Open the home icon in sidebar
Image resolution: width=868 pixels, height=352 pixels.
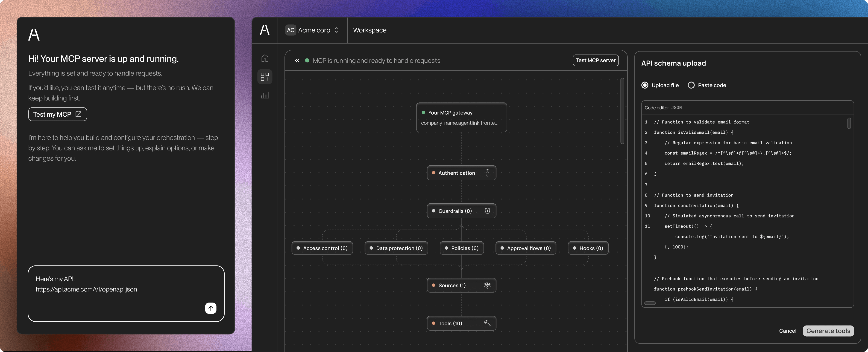click(x=265, y=58)
